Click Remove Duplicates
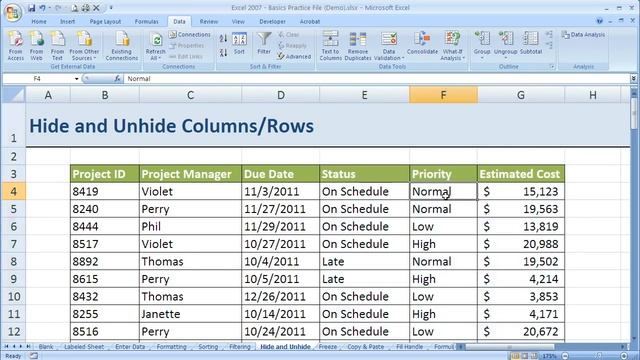The width and height of the screenshot is (640, 360). tap(358, 46)
